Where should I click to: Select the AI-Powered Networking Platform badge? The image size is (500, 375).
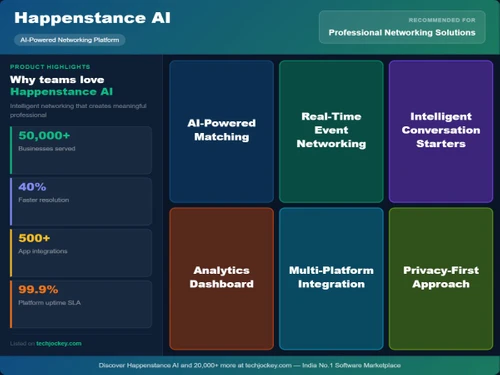(x=70, y=40)
